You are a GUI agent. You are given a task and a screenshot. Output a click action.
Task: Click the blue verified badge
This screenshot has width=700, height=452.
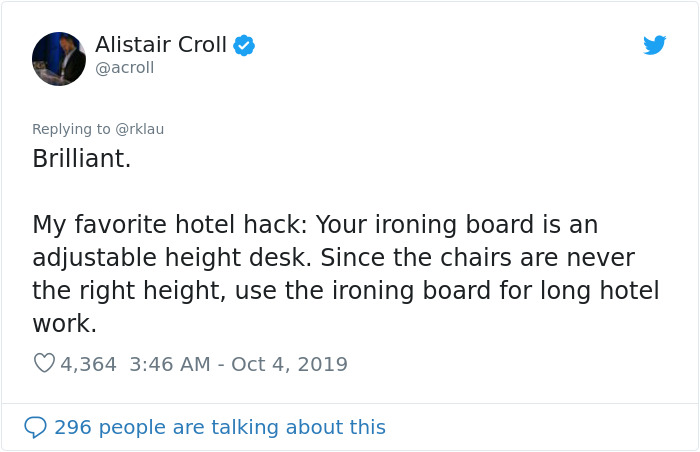[x=244, y=45]
